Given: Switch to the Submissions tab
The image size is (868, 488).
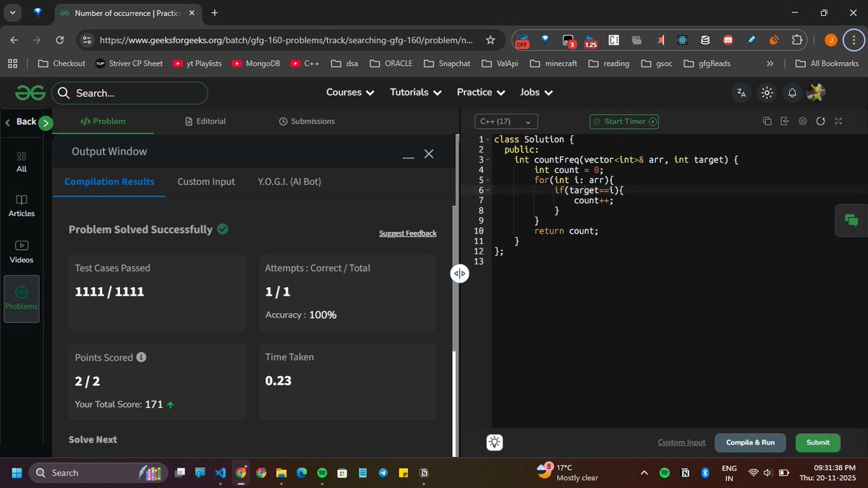Looking at the screenshot, I should pyautogui.click(x=307, y=121).
